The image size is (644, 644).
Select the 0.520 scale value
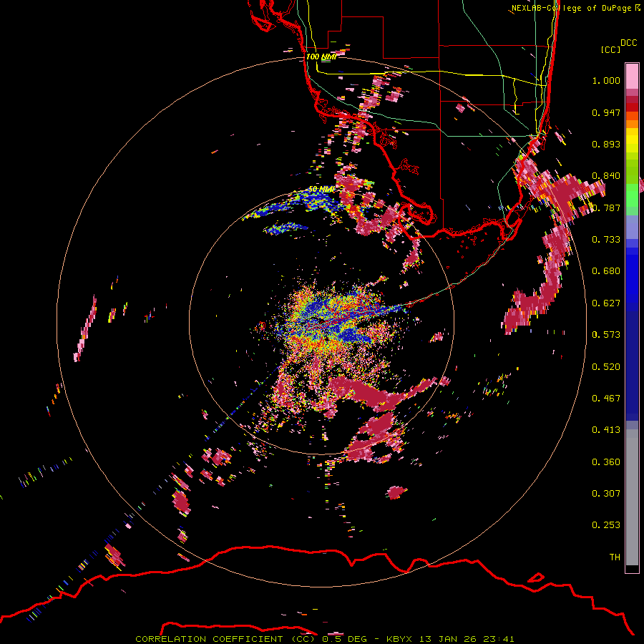606,367
